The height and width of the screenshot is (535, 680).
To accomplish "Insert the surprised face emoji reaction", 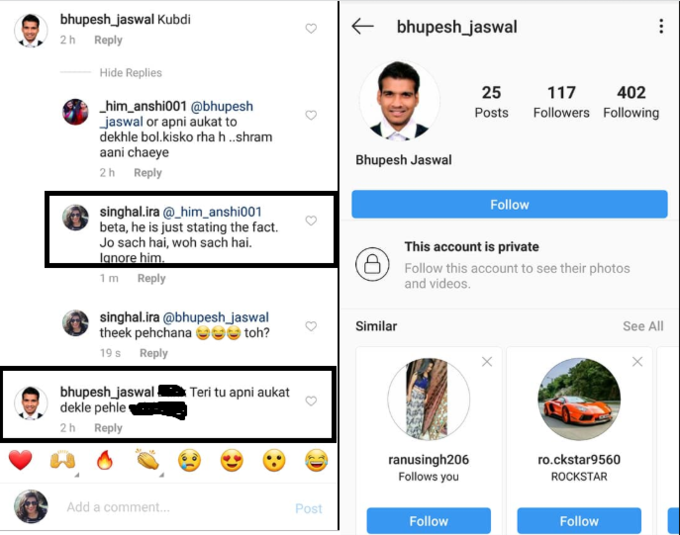I will 274,460.
